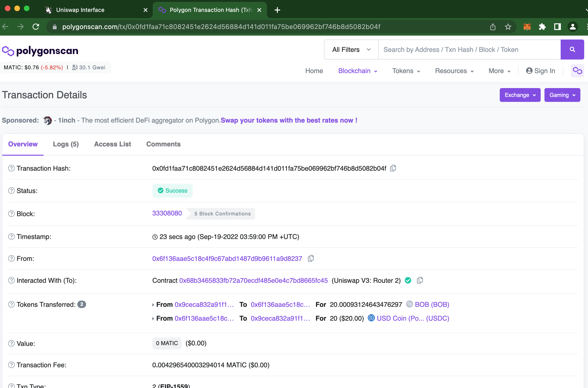Click the BOB (BOB) token link
This screenshot has width=588, height=388.
tap(432, 304)
